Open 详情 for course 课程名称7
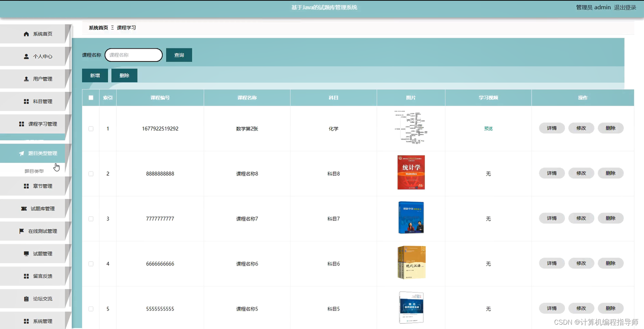Screen dimensions: 644x329 pos(552,218)
